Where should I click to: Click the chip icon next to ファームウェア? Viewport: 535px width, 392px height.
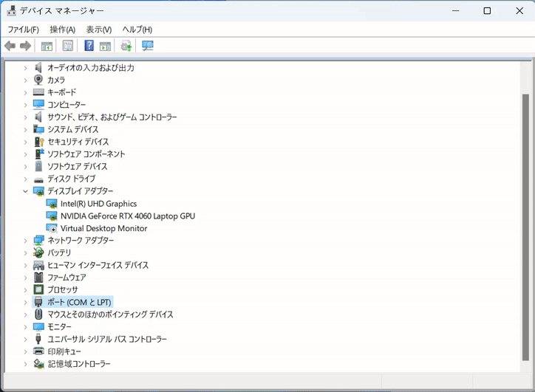click(38, 278)
